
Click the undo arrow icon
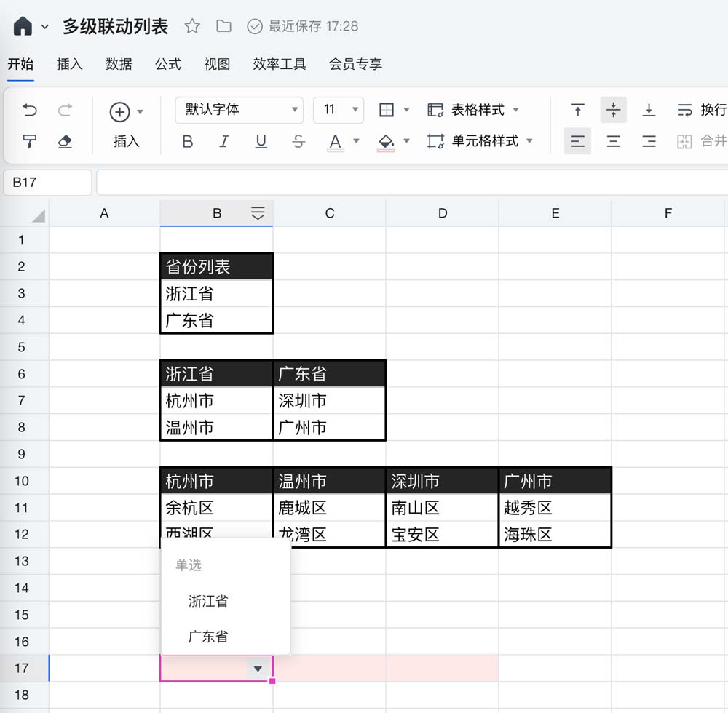[x=30, y=110]
